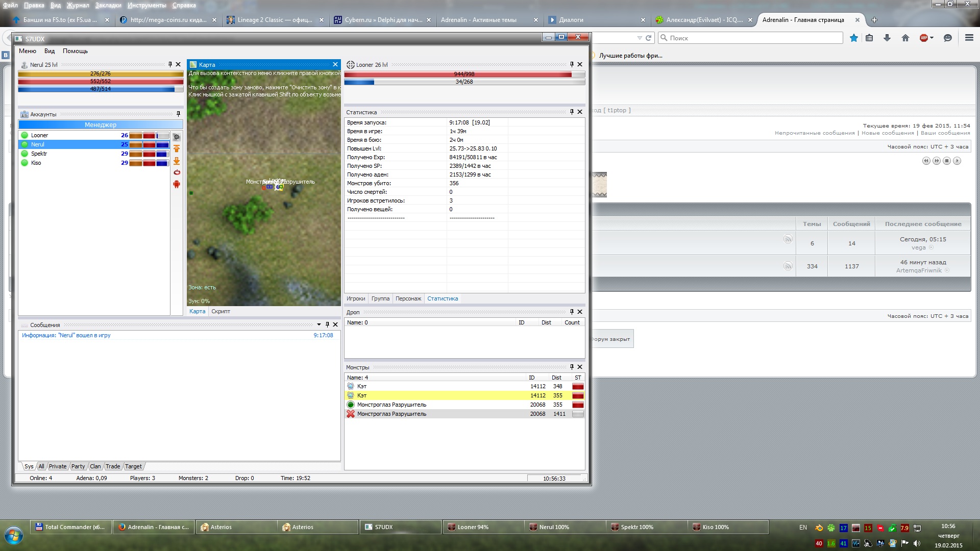Open the Помощь menu in S7UDX
This screenshot has width=980, height=551.
click(75, 51)
